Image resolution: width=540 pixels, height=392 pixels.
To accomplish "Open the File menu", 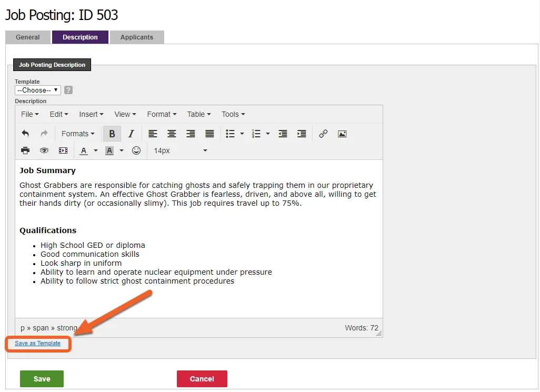I will [x=29, y=114].
